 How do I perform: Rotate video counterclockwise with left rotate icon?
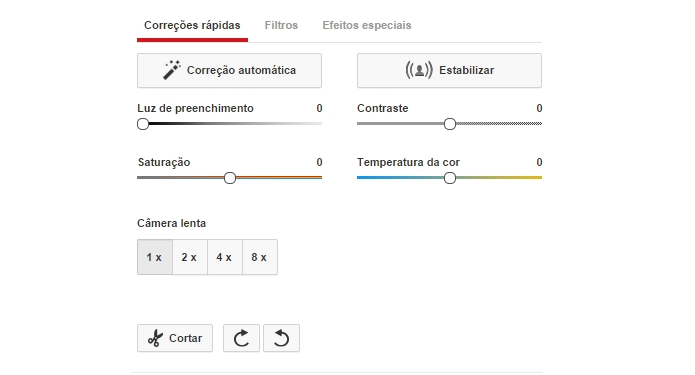(281, 338)
